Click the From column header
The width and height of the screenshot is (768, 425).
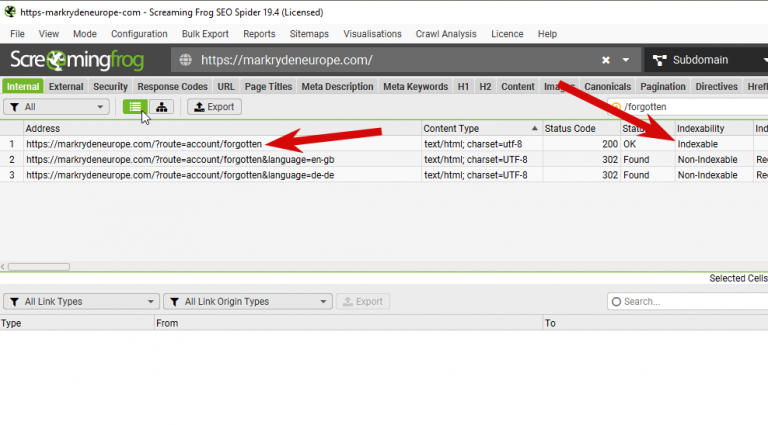coord(349,323)
